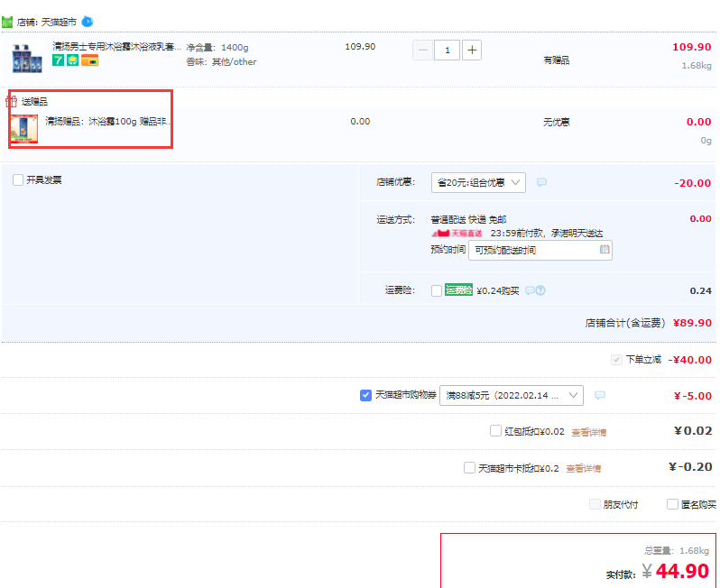
Task: Click the green 7-day return badge icon
Action: point(58,60)
